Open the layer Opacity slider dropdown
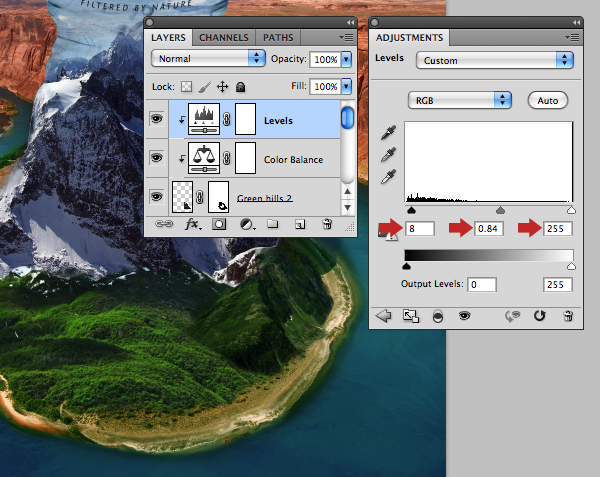Viewport: 600px width, 477px height. (346, 59)
